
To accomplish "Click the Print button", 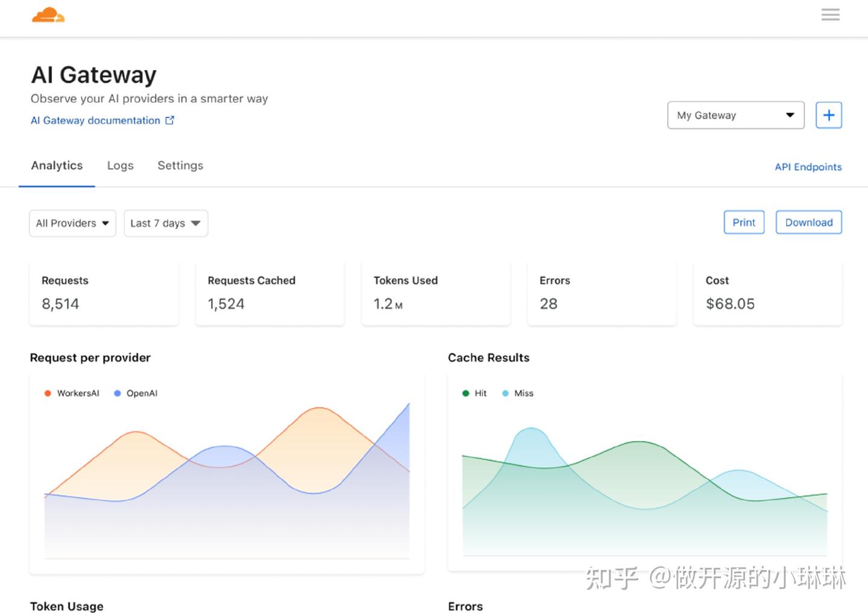I will click(743, 222).
